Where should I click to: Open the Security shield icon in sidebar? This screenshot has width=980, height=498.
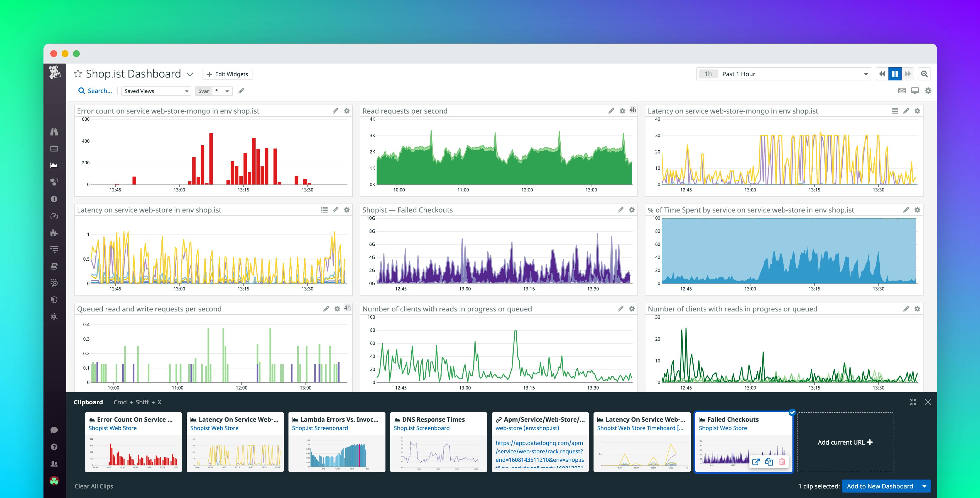point(54,300)
